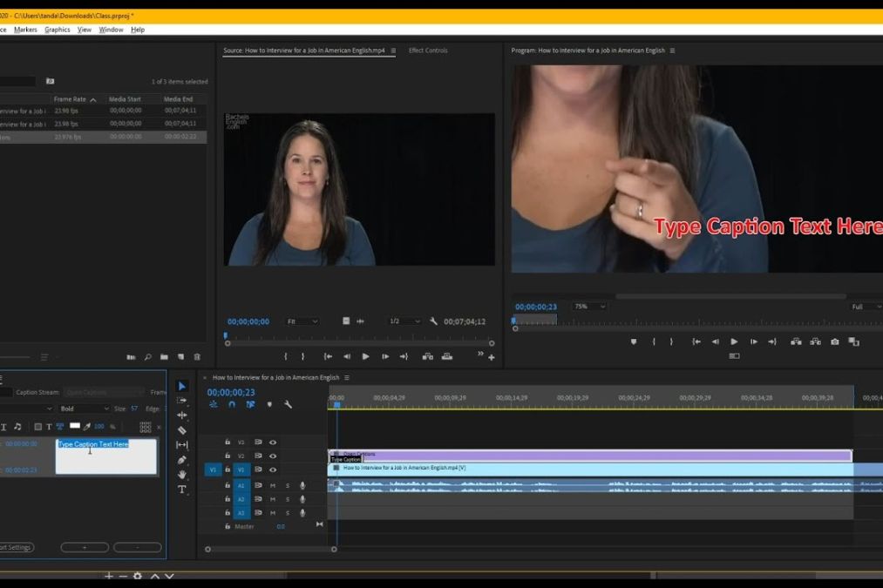This screenshot has width=883, height=588.
Task: Open the Graphics menu
Action: [x=58, y=30]
